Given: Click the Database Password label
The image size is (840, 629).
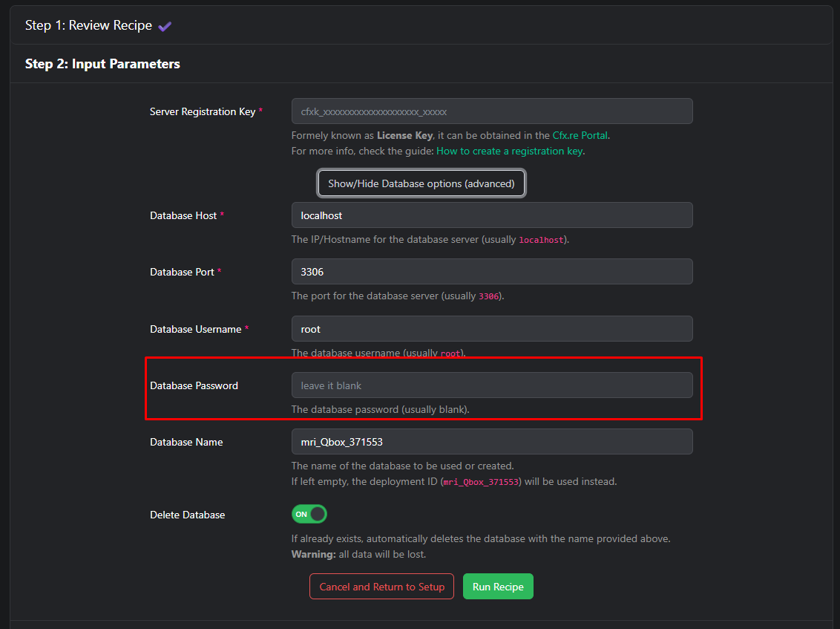Looking at the screenshot, I should (x=194, y=385).
